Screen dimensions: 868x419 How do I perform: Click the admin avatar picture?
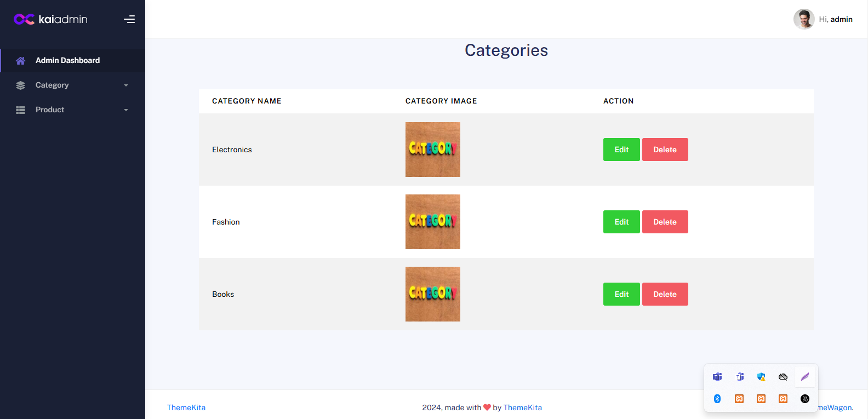803,19
